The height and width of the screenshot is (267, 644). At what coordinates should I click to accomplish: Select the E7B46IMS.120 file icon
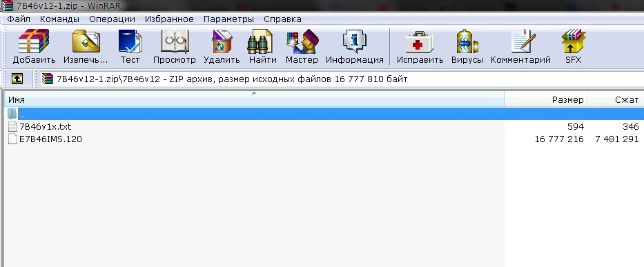point(12,139)
